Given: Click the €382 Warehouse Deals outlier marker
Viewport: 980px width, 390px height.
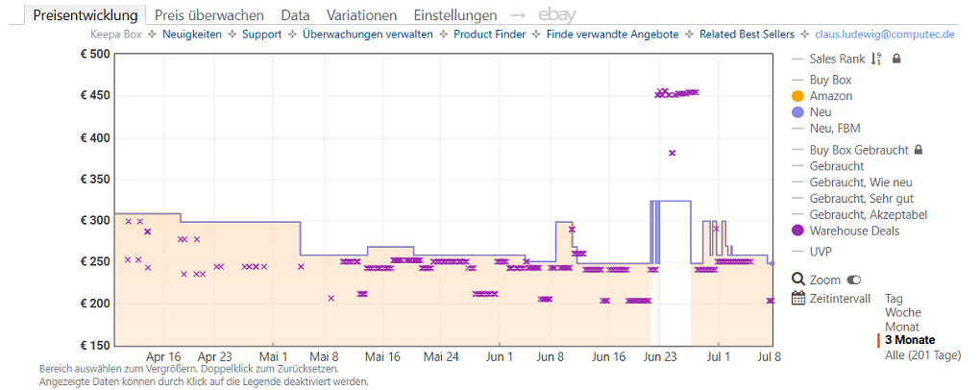Looking at the screenshot, I should (673, 153).
